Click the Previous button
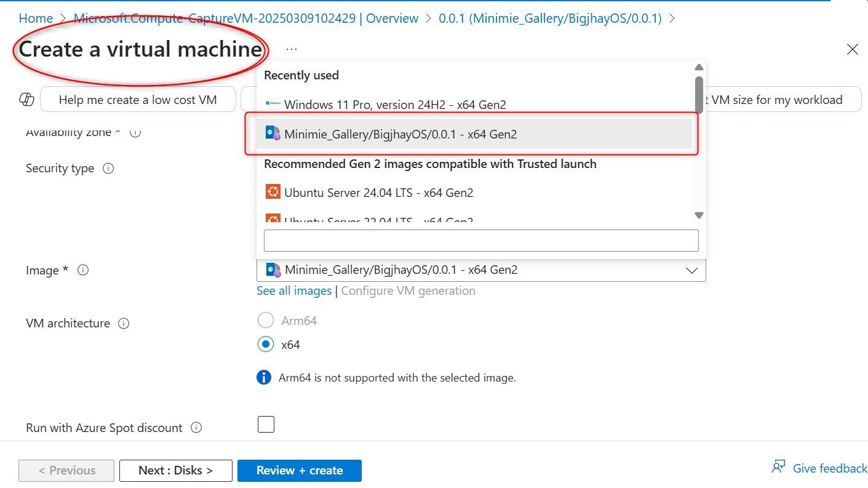The height and width of the screenshot is (488, 868). click(66, 471)
